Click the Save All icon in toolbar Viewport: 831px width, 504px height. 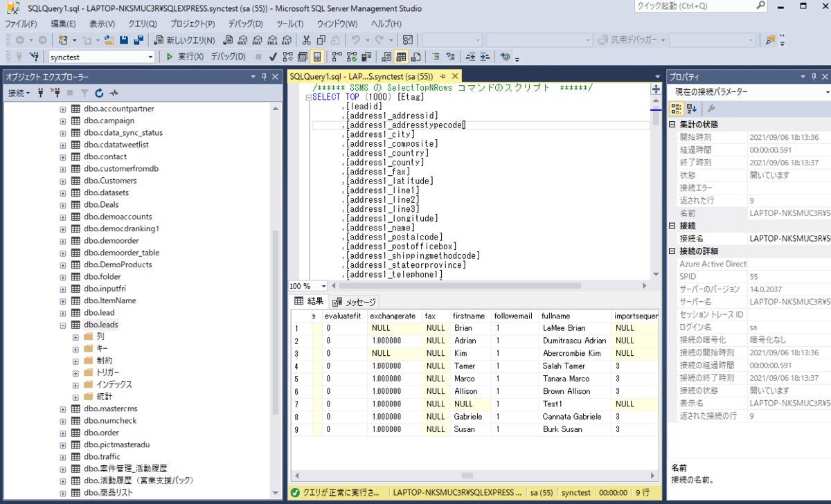coord(138,40)
